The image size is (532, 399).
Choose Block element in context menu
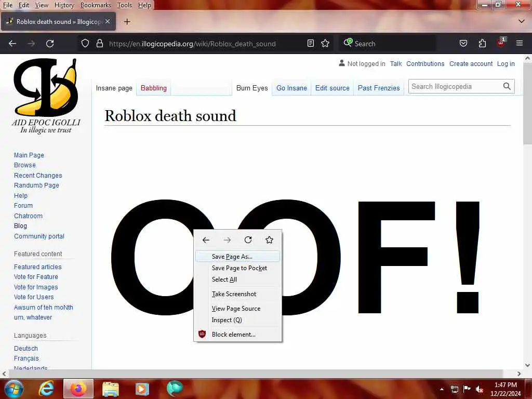(x=238, y=335)
